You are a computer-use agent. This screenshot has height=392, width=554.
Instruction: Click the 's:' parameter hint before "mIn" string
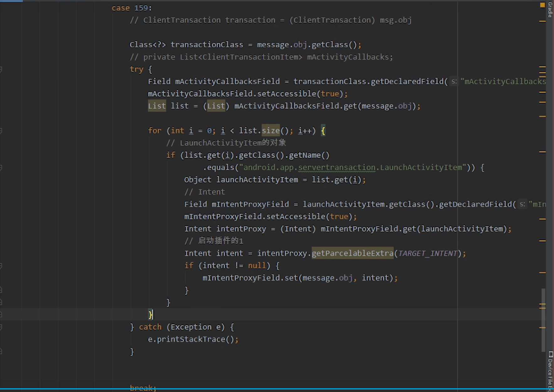(x=522, y=204)
